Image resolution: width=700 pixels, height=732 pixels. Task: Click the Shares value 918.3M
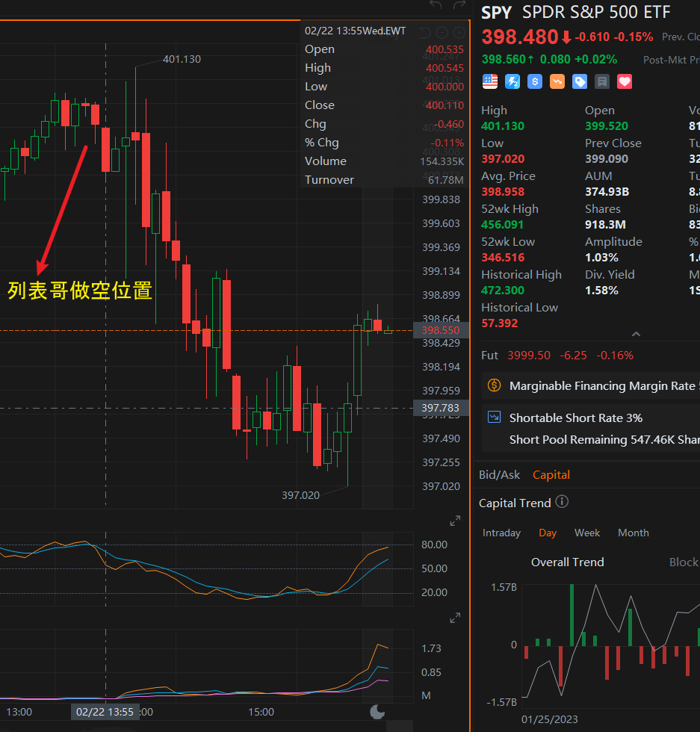click(x=605, y=225)
